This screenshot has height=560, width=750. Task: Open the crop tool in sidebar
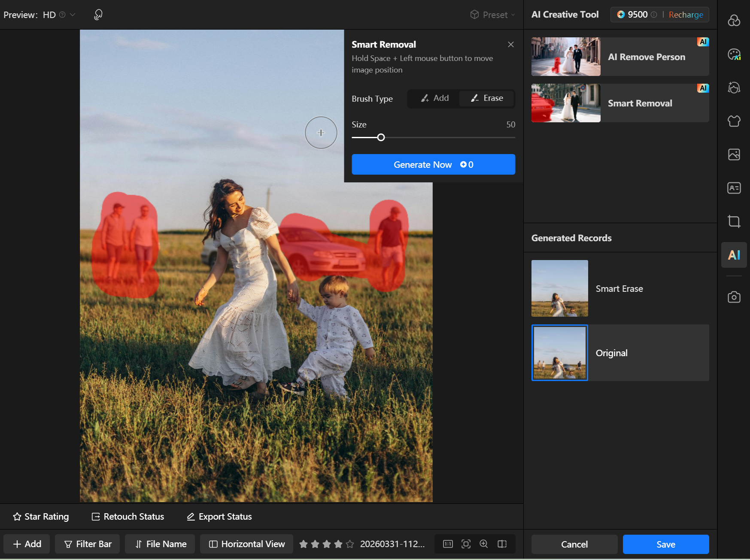pos(734,221)
